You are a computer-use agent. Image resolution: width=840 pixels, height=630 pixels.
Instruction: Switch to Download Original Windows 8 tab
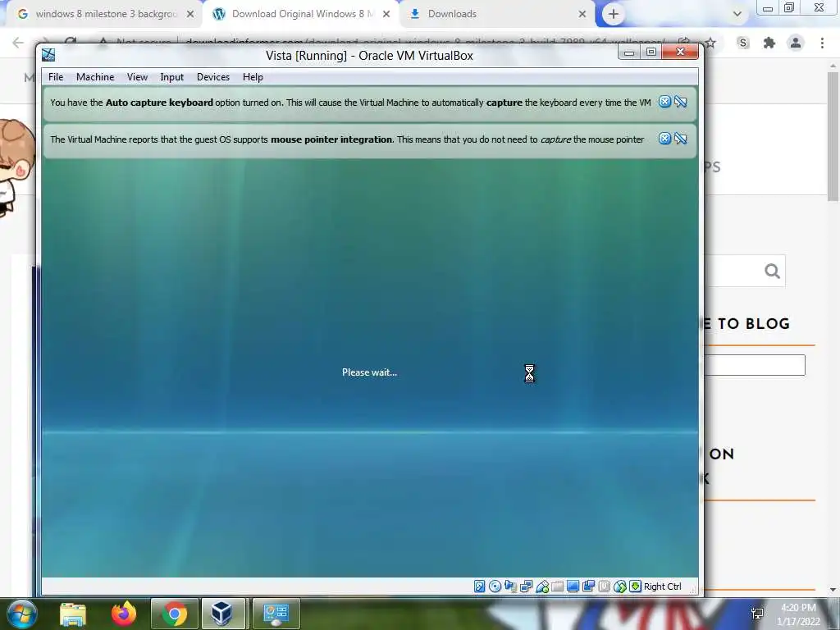pyautogui.click(x=300, y=14)
